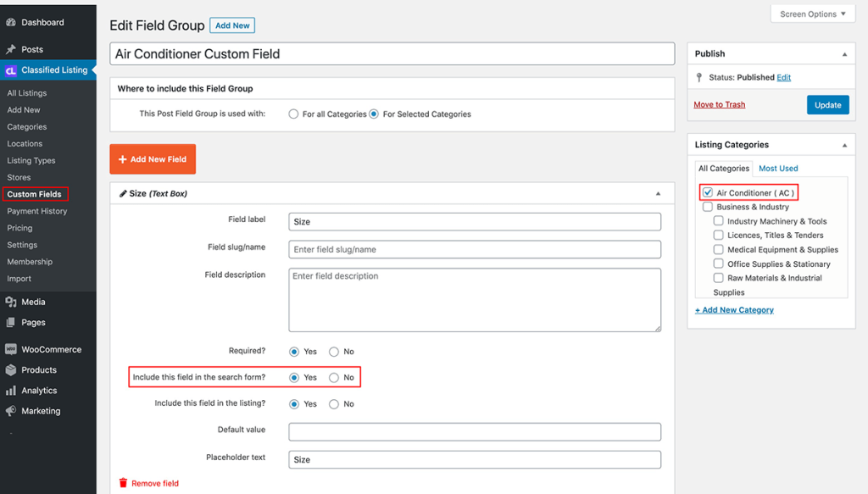The height and width of the screenshot is (494, 868).
Task: Click the field group title input
Action: point(392,54)
